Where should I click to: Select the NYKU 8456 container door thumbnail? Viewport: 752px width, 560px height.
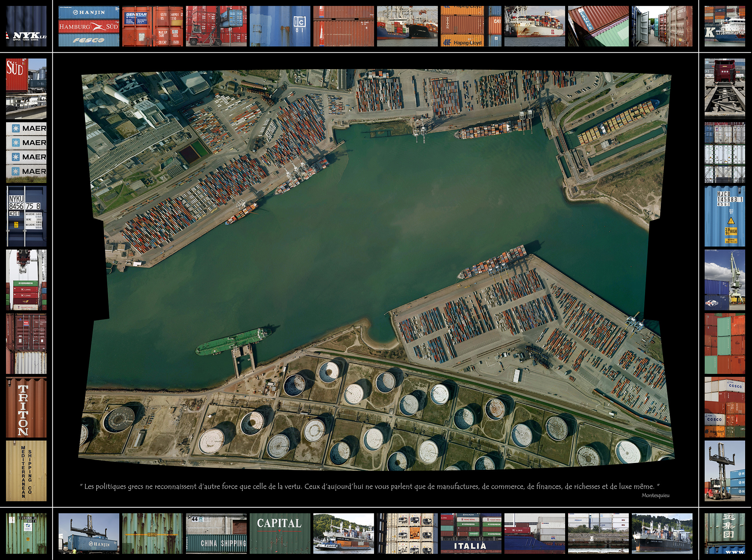pos(26,216)
